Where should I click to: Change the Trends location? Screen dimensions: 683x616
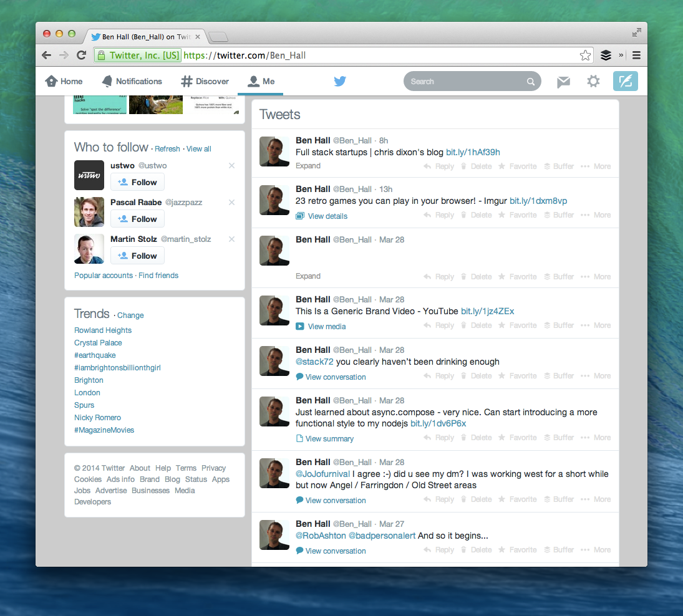click(130, 315)
